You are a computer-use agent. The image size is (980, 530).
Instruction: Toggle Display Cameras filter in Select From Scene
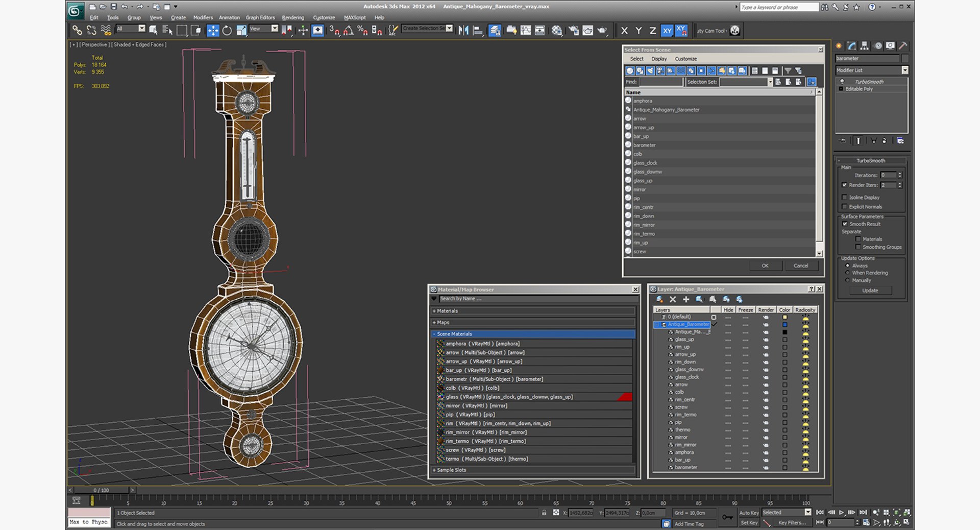coord(660,71)
